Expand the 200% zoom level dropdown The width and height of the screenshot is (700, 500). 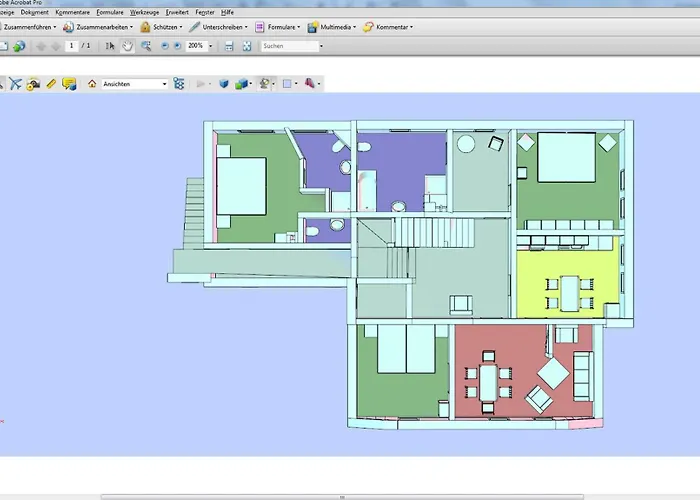pos(209,46)
